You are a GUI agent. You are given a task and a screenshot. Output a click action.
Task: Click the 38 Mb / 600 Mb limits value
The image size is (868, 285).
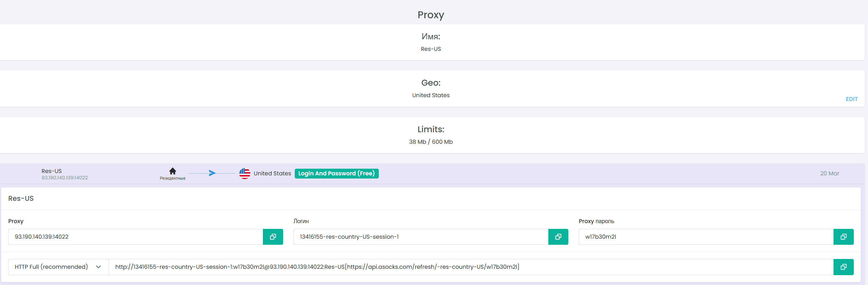431,142
